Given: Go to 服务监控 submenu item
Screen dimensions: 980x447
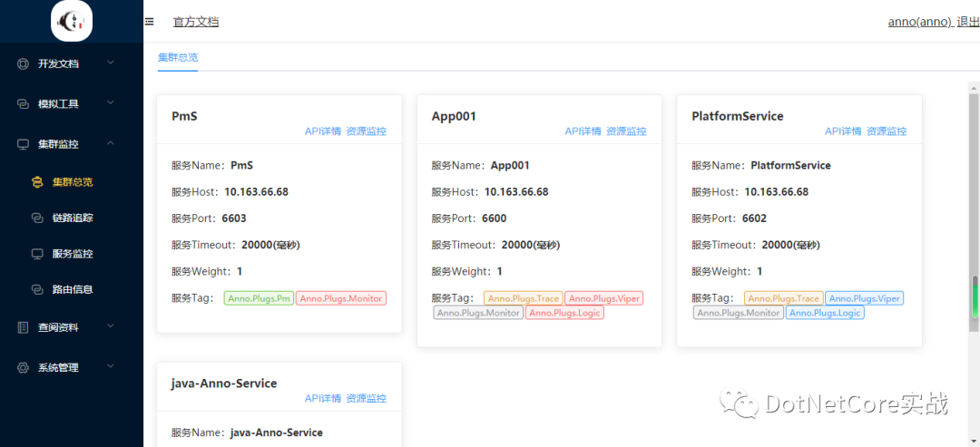Looking at the screenshot, I should click(72, 254).
